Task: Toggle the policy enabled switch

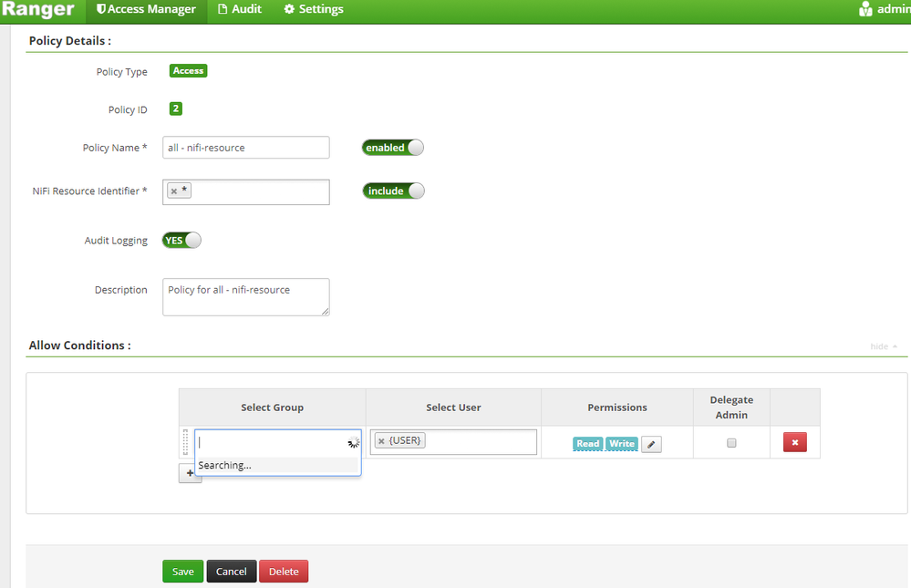Action: 393,148
